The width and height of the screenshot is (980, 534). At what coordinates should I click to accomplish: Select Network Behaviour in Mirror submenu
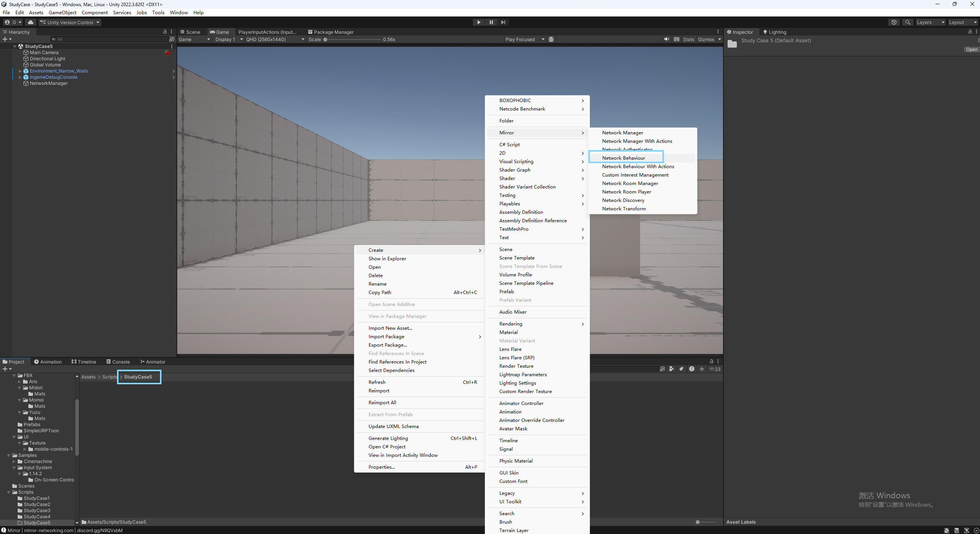624,158
